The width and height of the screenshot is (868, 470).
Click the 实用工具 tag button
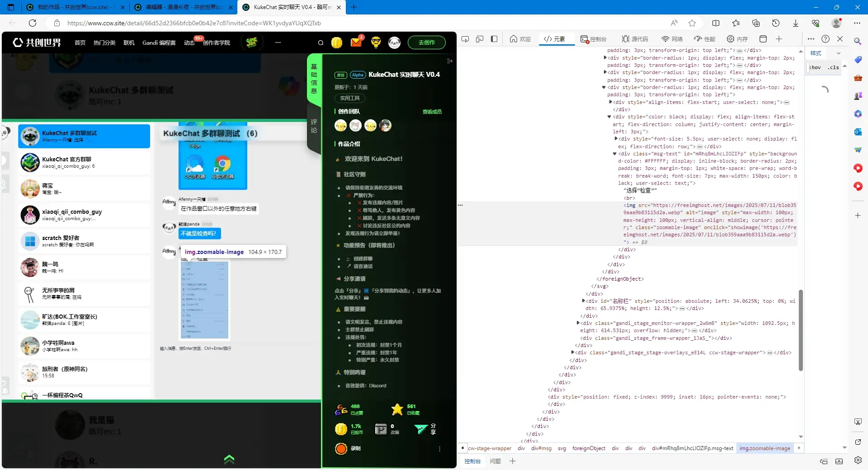(x=349, y=98)
